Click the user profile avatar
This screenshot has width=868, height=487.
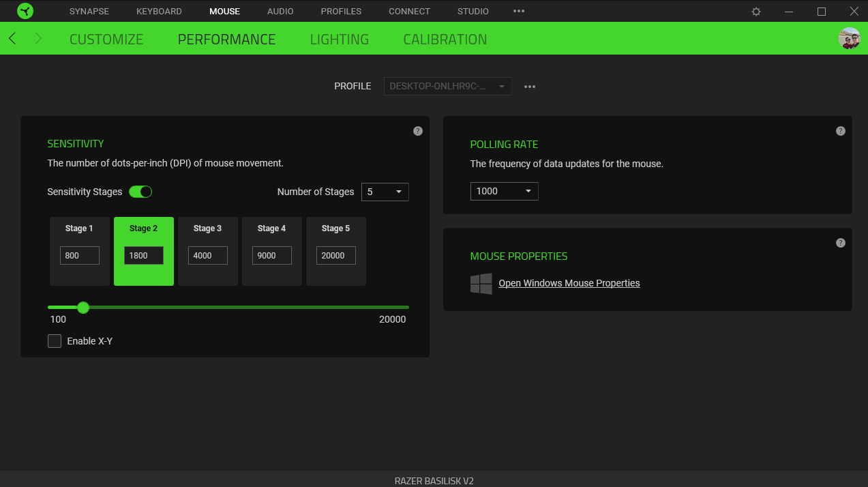(x=849, y=39)
